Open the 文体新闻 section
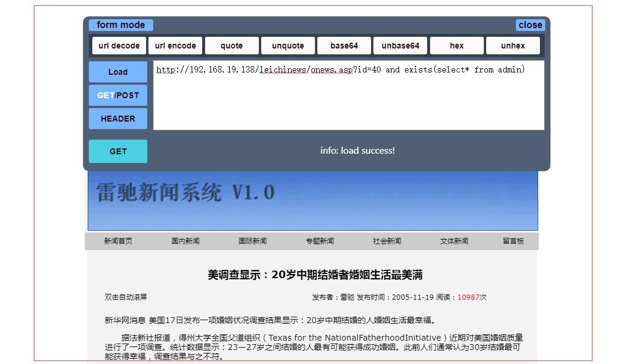This screenshot has height=364, width=620. tap(454, 241)
